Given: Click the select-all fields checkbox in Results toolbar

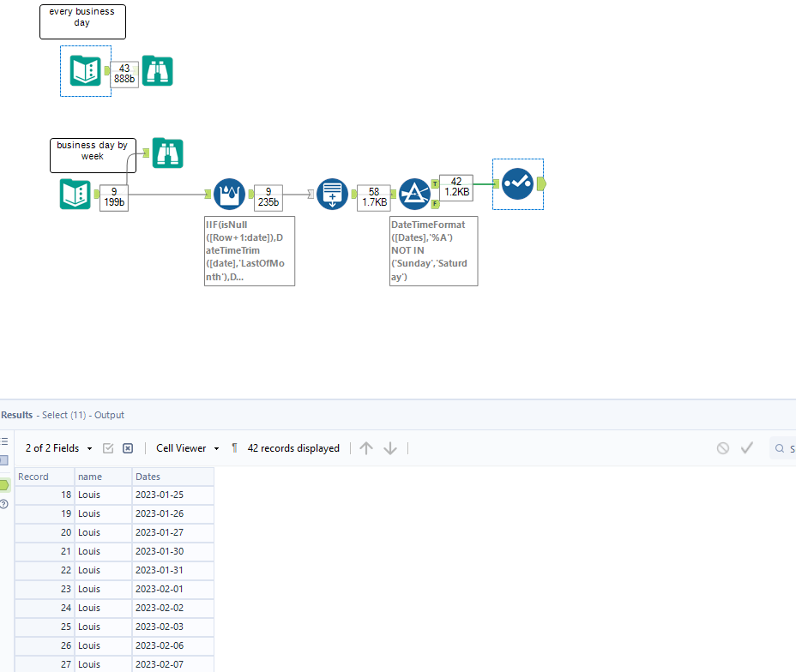Looking at the screenshot, I should point(108,447).
